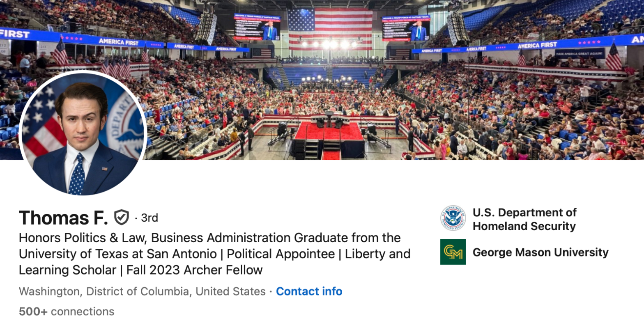View the 500+ connections list
Viewport: 644px width, 321px height.
click(67, 312)
